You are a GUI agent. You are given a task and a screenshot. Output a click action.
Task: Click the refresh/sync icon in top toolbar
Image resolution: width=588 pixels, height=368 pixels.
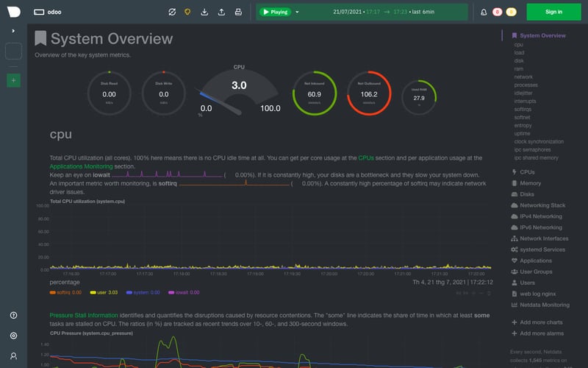[172, 12]
